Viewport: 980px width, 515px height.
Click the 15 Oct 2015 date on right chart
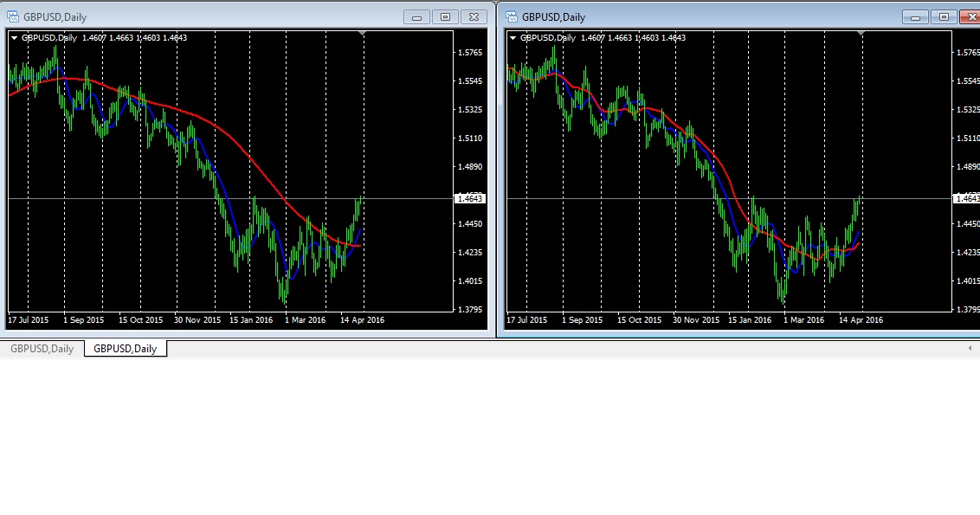click(x=639, y=320)
